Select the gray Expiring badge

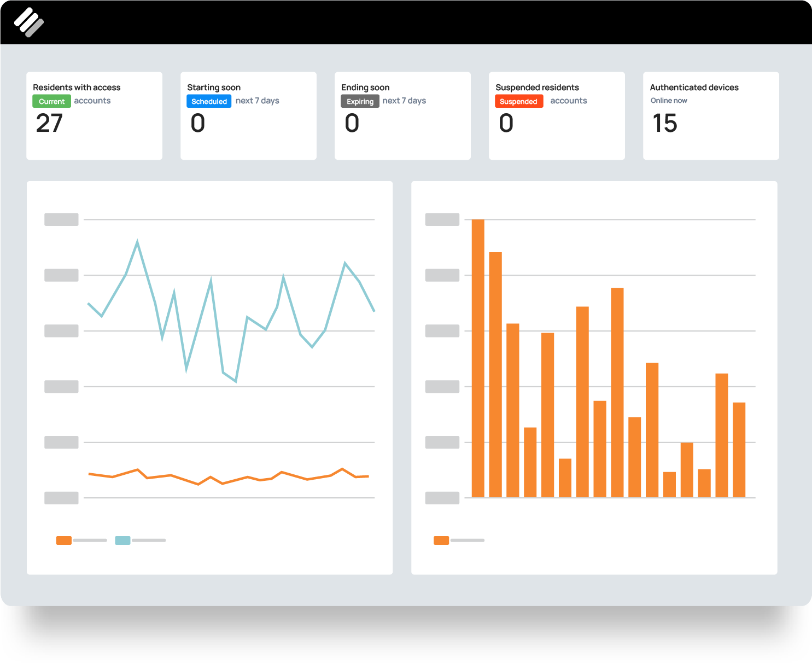click(x=359, y=101)
